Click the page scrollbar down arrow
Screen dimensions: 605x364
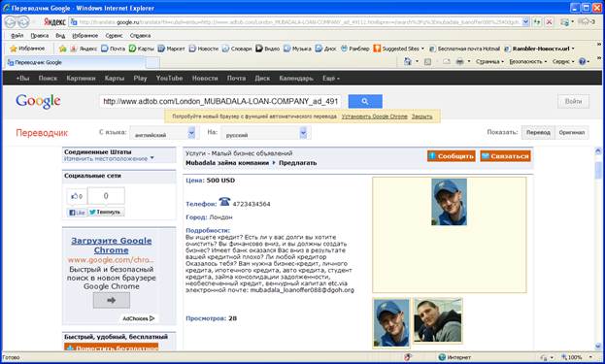pyautogui.click(x=598, y=346)
